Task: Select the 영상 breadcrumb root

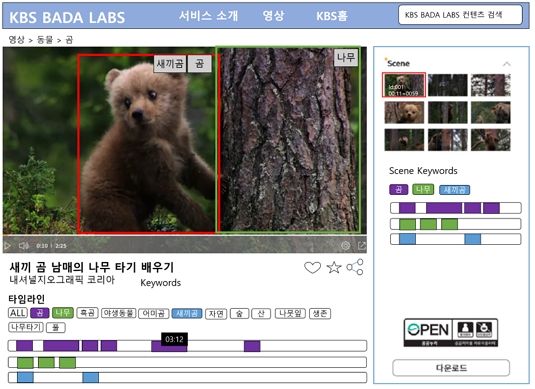Action: (x=16, y=40)
